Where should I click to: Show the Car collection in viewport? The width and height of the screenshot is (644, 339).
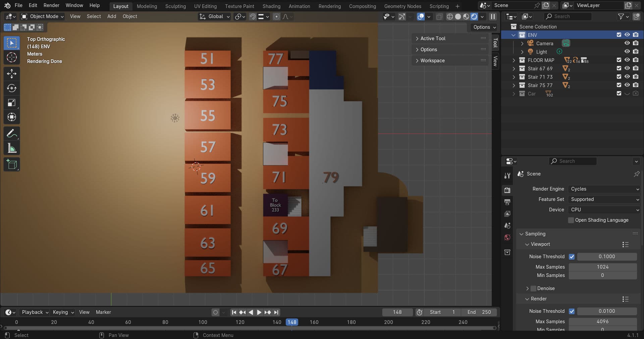tap(627, 93)
